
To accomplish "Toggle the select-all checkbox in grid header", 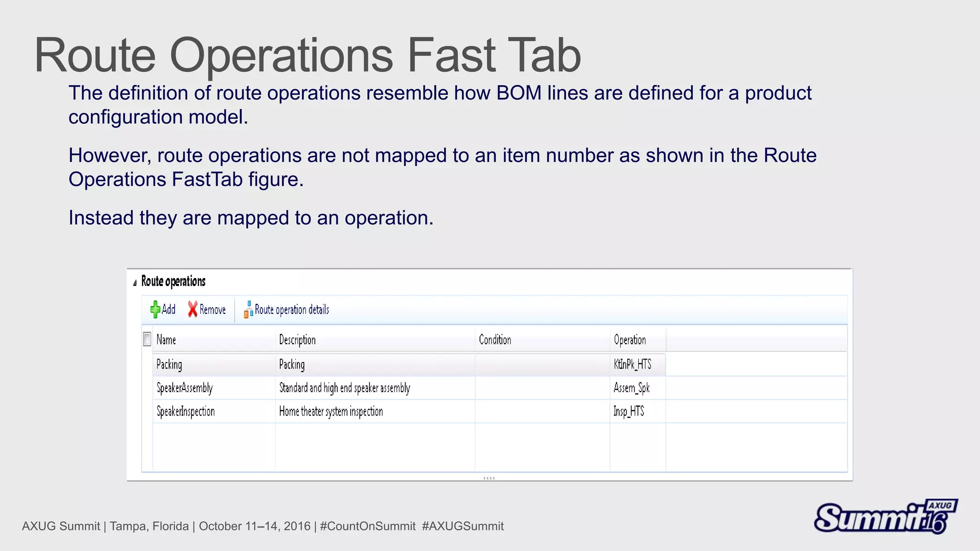I will pos(147,339).
